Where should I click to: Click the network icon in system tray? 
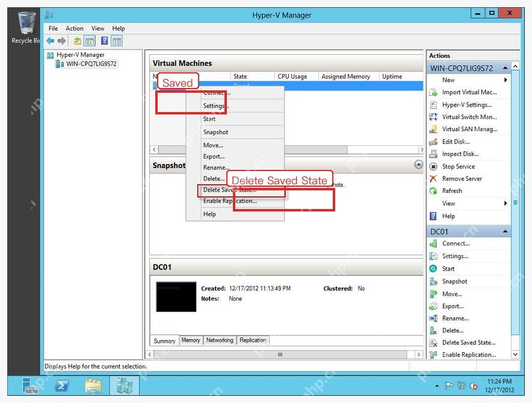point(462,386)
